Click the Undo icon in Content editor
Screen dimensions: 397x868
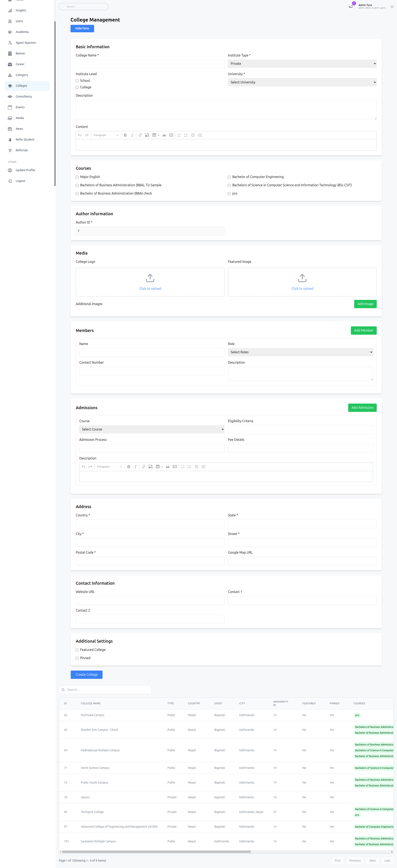(80, 135)
